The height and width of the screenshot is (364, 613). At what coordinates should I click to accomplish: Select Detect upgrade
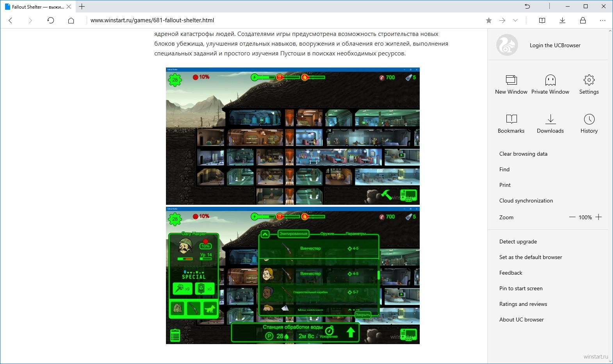518,241
